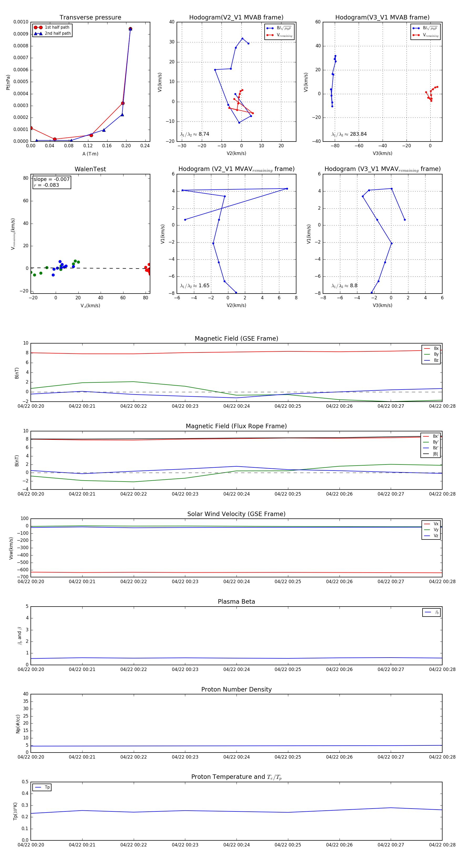The image size is (473, 868).
Task: Select the βp legend entry
Action: [432, 612]
